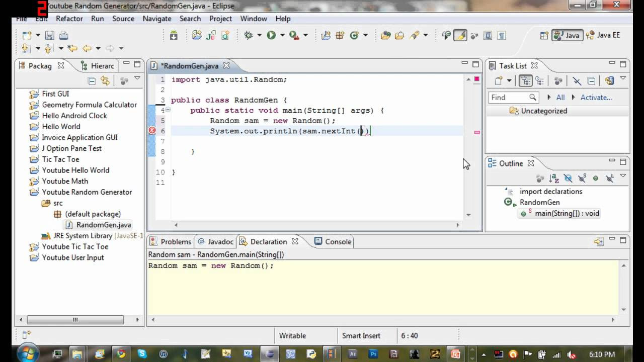Toggle Hide Fields icon in Outline toolbar
644x362 pixels.
(568, 178)
